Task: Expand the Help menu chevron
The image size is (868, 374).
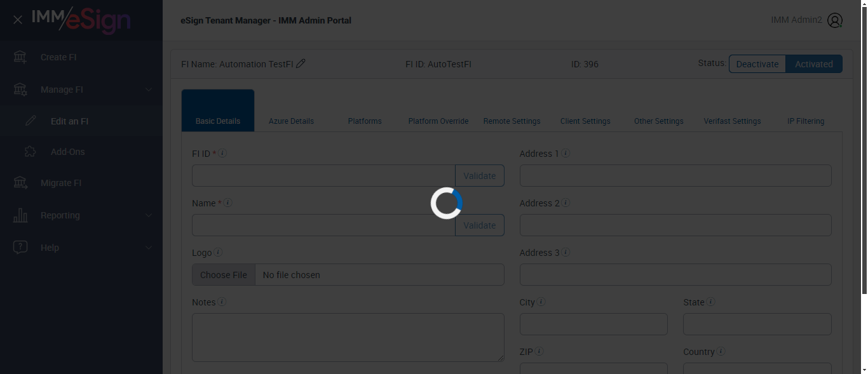Action: point(149,248)
